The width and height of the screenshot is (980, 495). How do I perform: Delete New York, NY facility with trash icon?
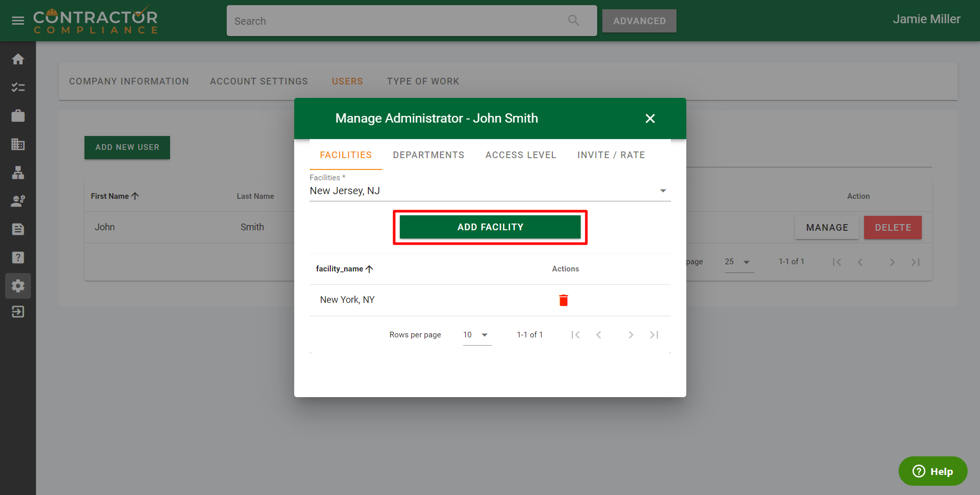pyautogui.click(x=563, y=300)
